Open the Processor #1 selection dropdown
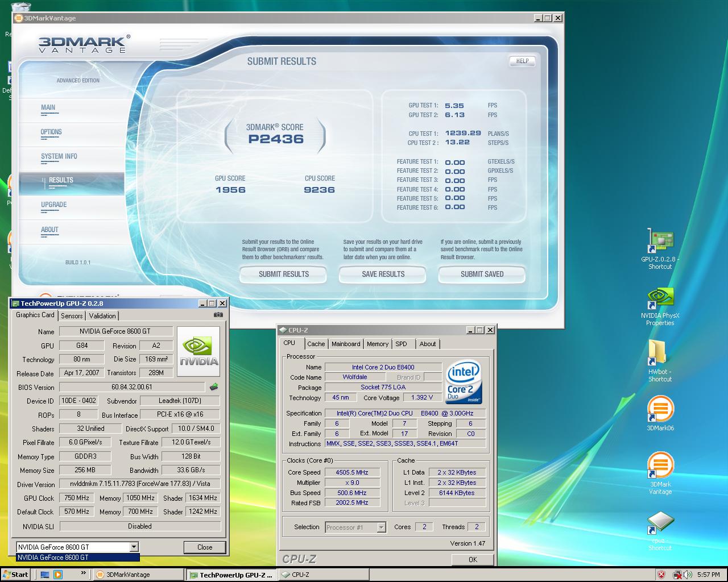The height and width of the screenshot is (582, 728). click(x=381, y=527)
